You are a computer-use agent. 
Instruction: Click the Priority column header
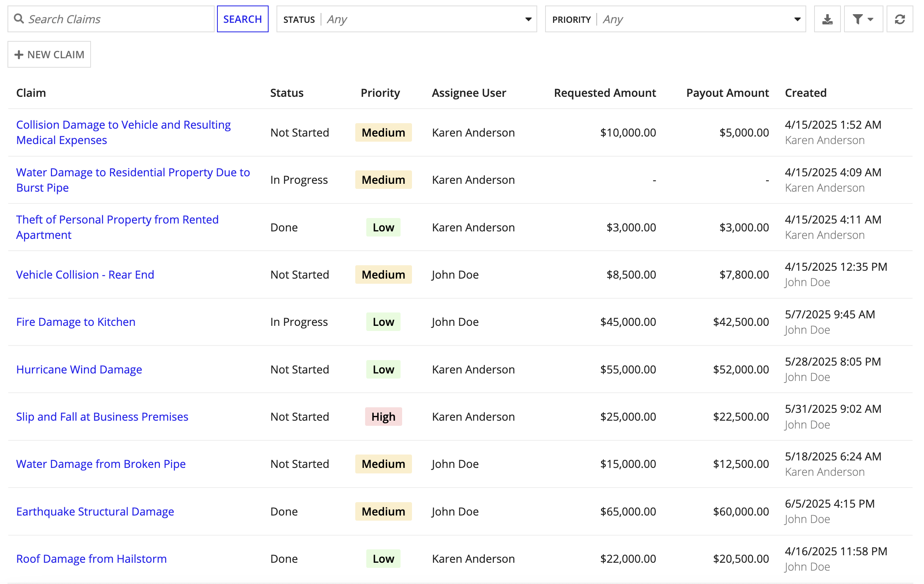click(380, 93)
